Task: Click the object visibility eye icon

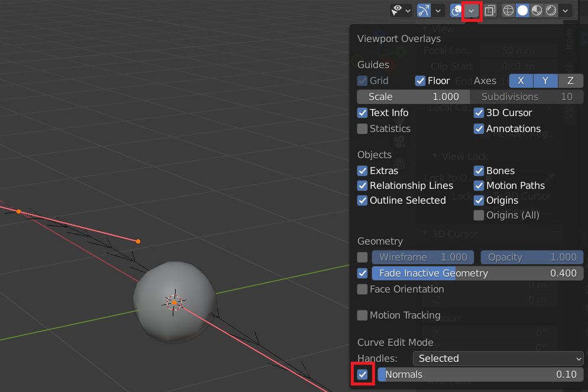Action: pyautogui.click(x=396, y=10)
